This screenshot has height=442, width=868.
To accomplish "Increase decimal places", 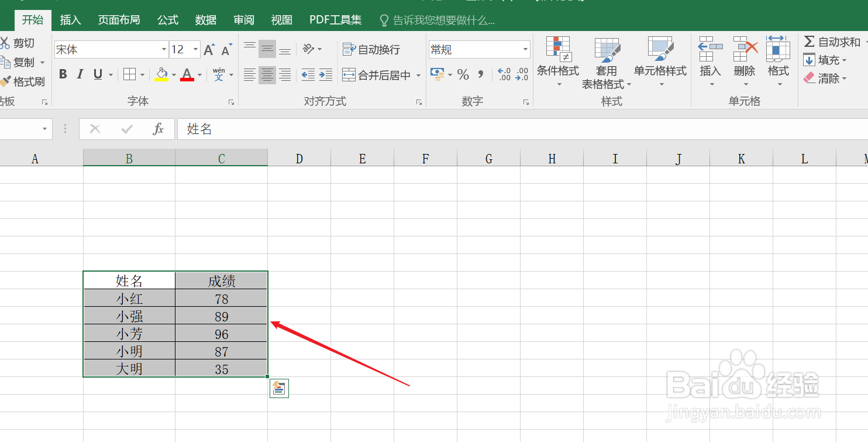I will point(504,74).
